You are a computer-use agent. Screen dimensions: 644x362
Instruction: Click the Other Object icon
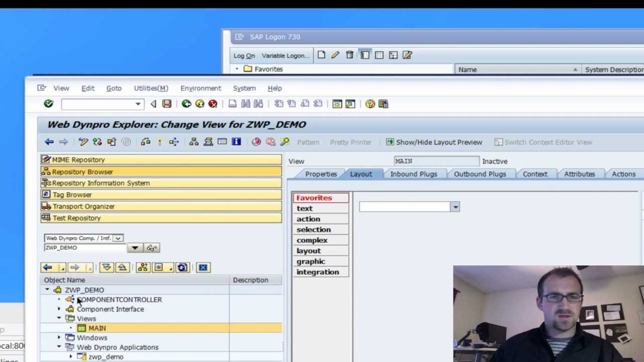pyautogui.click(x=111, y=142)
